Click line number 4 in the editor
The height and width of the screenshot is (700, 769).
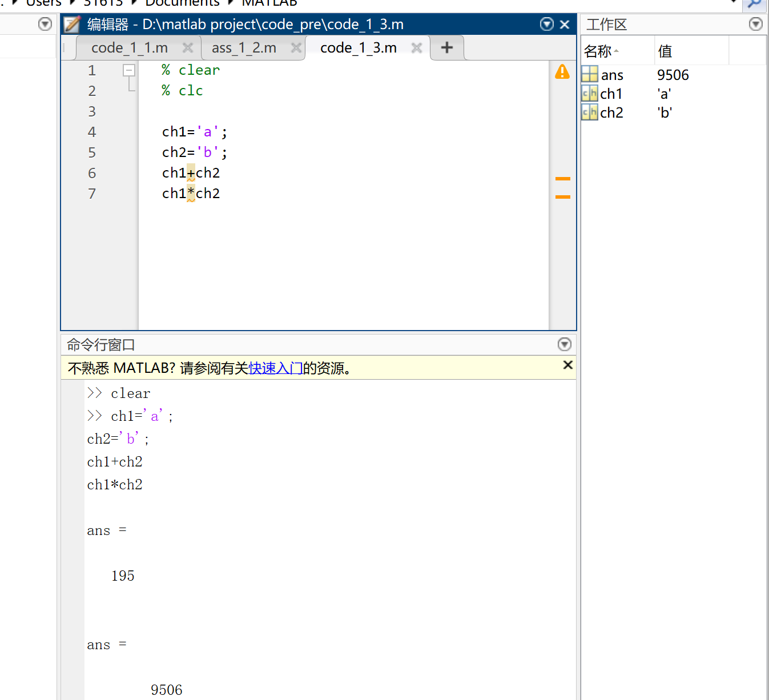tap(92, 132)
